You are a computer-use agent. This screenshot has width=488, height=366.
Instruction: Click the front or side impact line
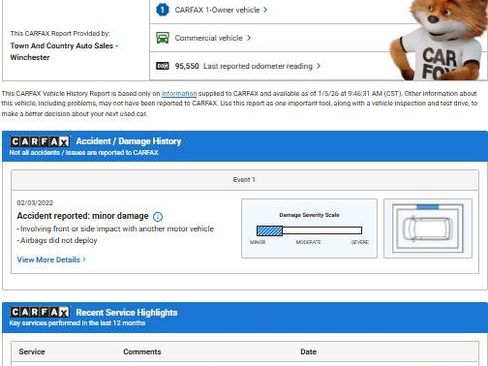click(x=115, y=229)
